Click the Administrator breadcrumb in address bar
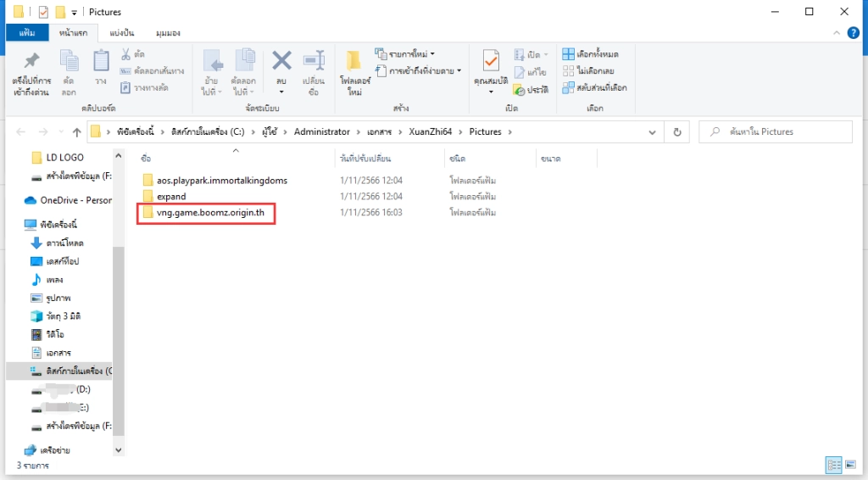The width and height of the screenshot is (868, 480). 321,132
